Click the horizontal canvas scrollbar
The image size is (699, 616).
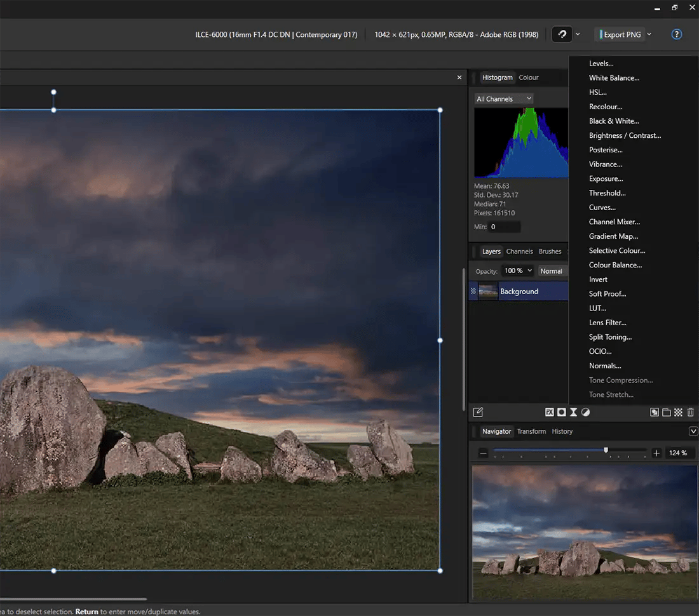click(x=73, y=599)
